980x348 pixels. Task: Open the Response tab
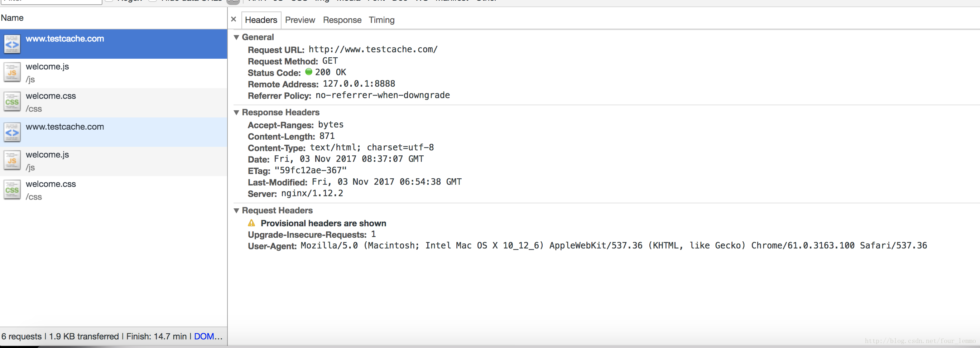342,20
